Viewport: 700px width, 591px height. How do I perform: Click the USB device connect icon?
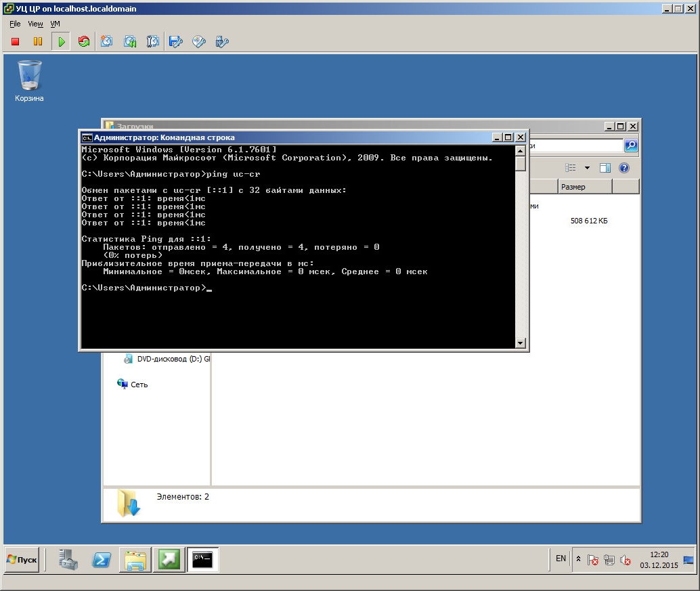click(222, 42)
